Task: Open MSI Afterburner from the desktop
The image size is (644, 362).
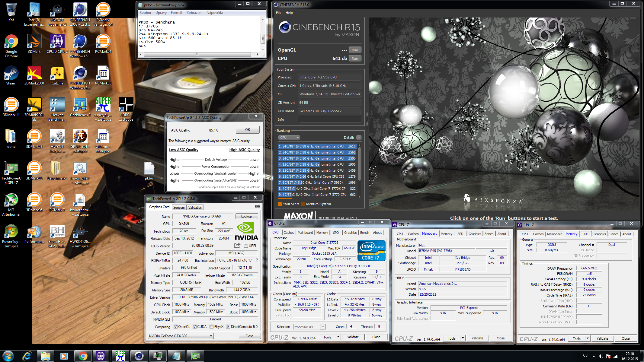Action: click(x=11, y=204)
